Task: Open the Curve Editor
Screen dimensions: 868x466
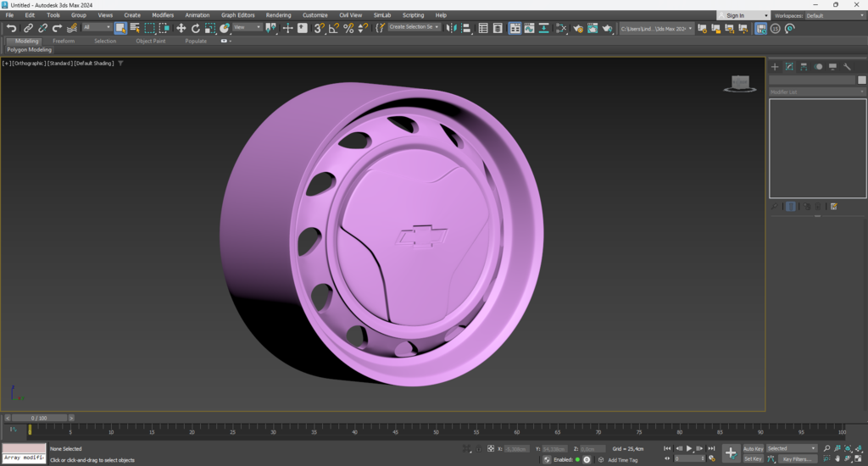Action: coord(529,28)
